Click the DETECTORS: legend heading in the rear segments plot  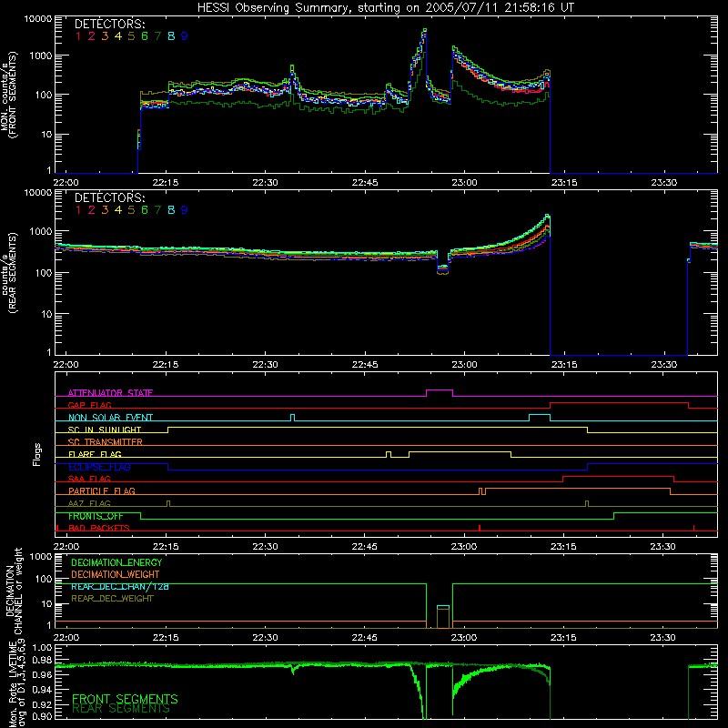[x=109, y=198]
